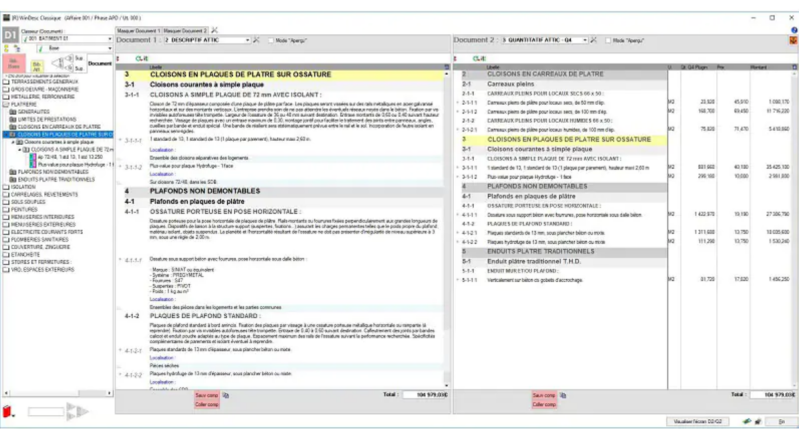Screen dimensions: 799x429
Task: Select heading PLAFONDS NON DEMONTABLES in Document 1
Action: click(205, 191)
